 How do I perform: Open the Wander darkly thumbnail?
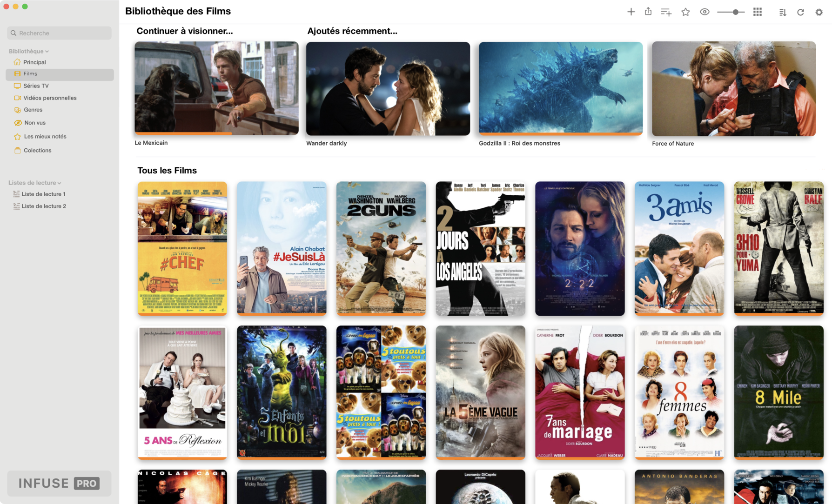(x=388, y=88)
